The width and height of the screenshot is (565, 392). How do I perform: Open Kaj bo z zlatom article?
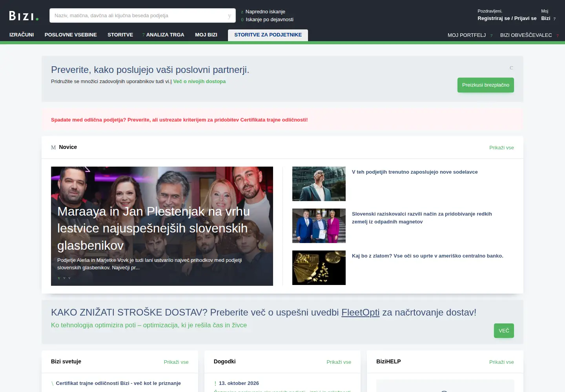point(428,256)
